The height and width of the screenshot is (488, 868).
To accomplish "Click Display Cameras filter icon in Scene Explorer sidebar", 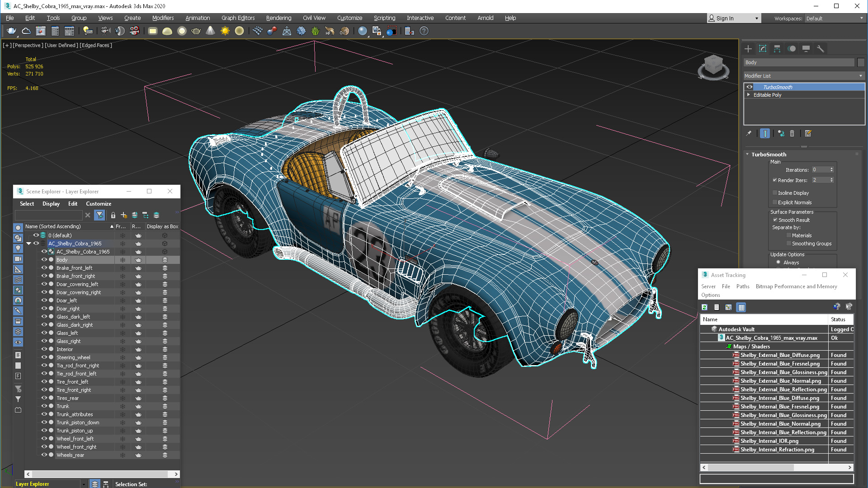I will click(18, 259).
